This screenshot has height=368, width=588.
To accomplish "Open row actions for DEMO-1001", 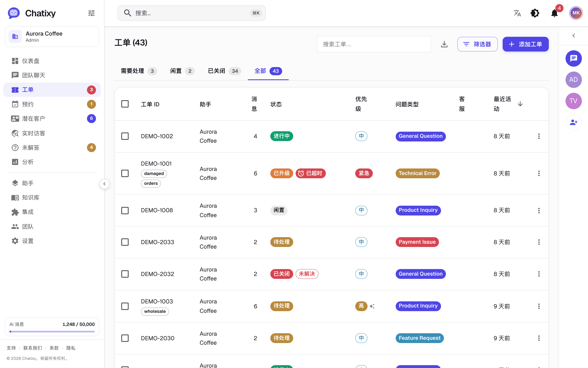I will click(x=539, y=173).
